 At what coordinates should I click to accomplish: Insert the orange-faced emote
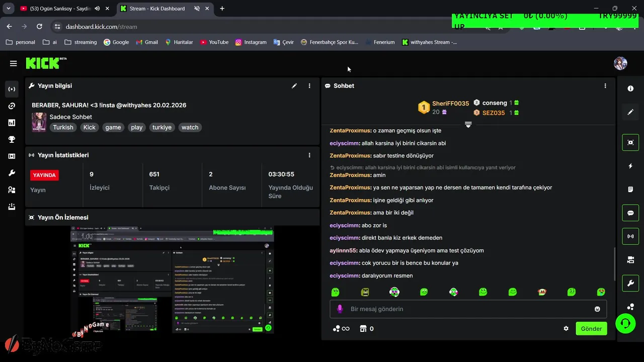[x=542, y=292]
